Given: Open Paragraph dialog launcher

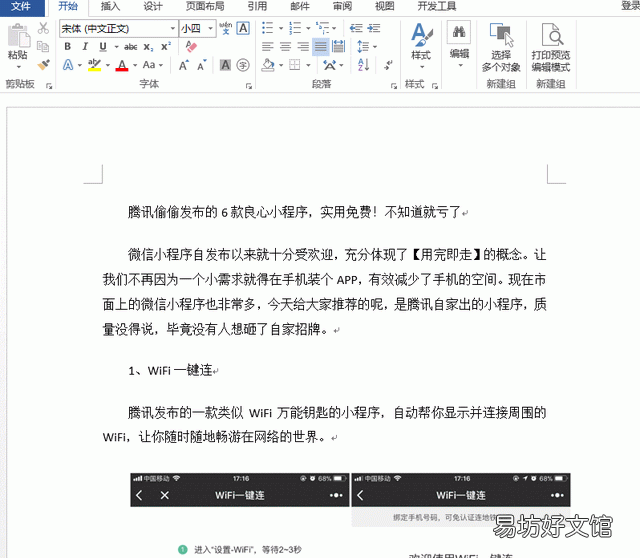Looking at the screenshot, I should (x=393, y=86).
